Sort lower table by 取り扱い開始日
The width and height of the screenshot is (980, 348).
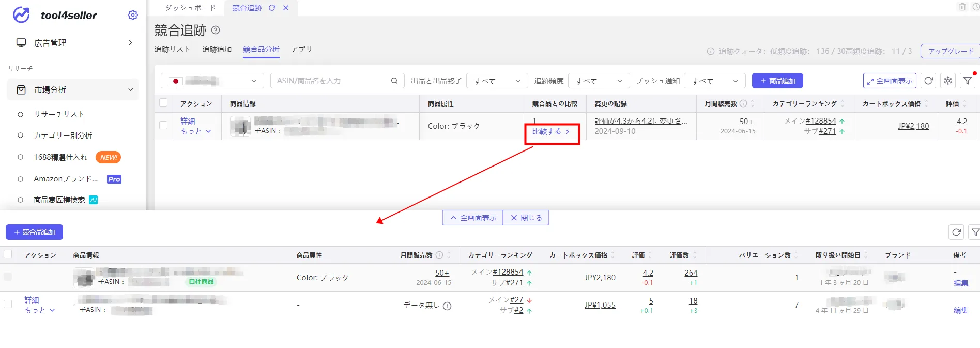[x=866, y=255]
